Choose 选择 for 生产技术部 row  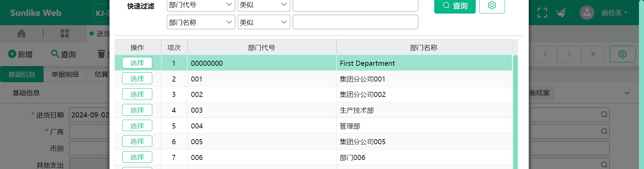click(137, 110)
